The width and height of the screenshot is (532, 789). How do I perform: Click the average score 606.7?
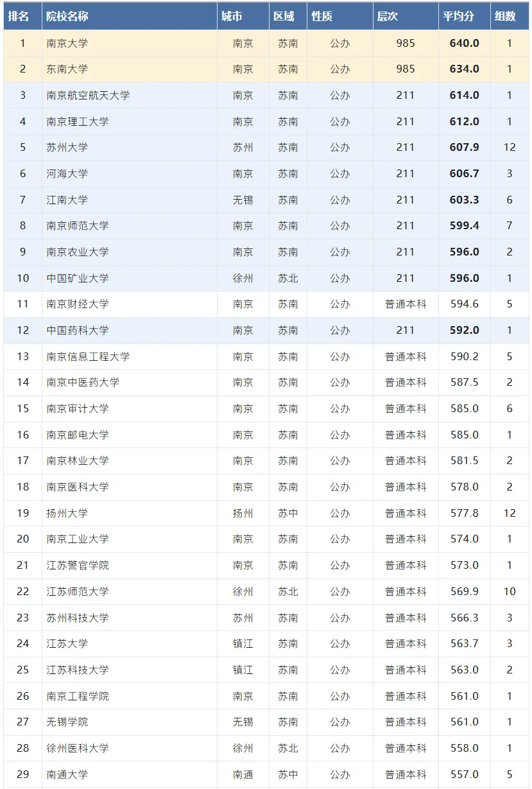[465, 174]
